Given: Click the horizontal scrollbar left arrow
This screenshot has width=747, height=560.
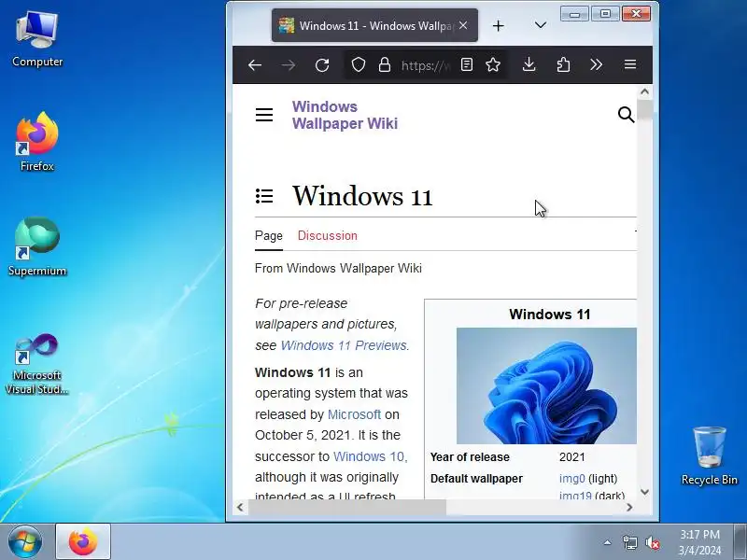Looking at the screenshot, I should tap(240, 507).
